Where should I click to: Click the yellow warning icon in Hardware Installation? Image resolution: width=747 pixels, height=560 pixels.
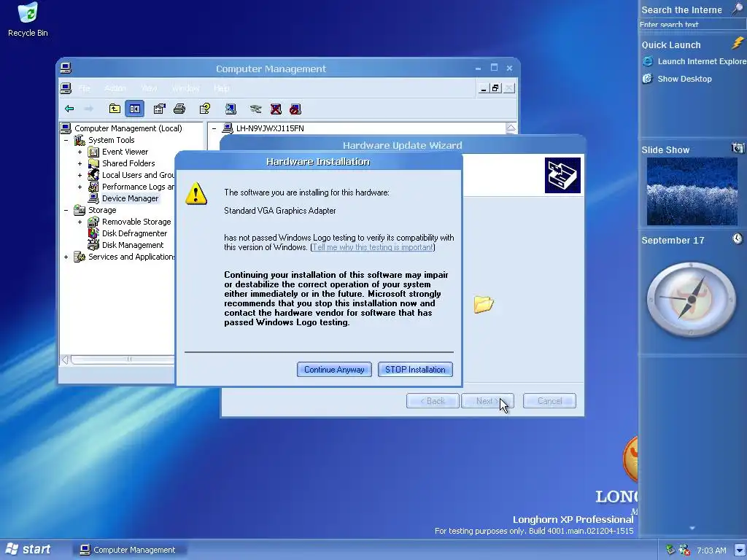pos(196,193)
